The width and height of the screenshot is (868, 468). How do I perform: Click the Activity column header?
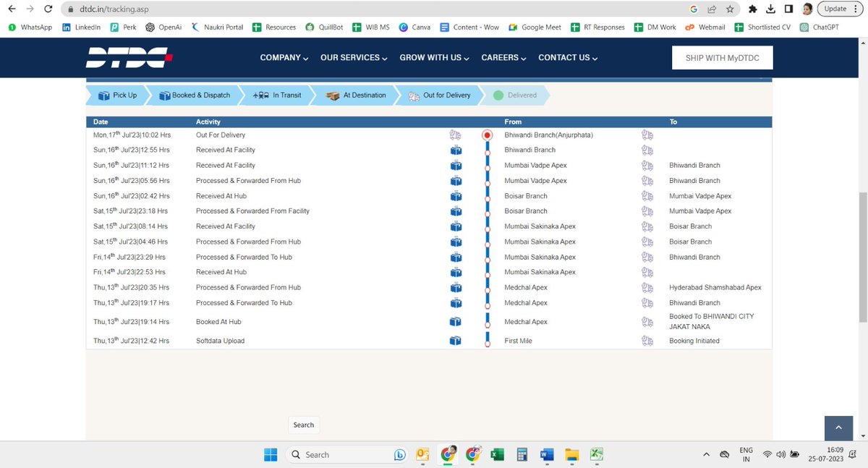208,122
